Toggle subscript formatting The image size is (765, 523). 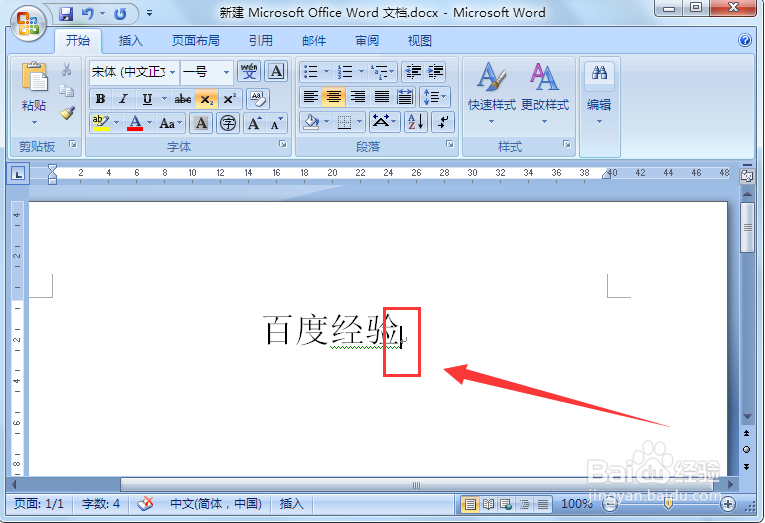tap(206, 99)
